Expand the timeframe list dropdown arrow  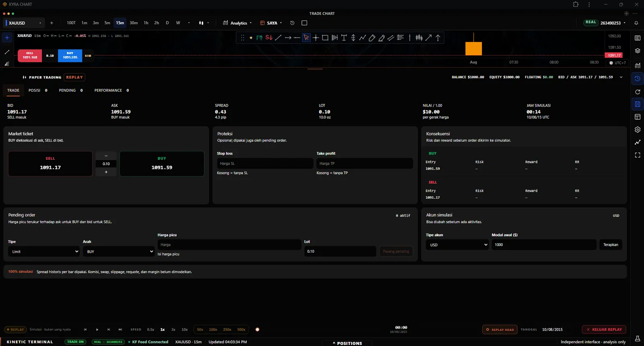(189, 23)
